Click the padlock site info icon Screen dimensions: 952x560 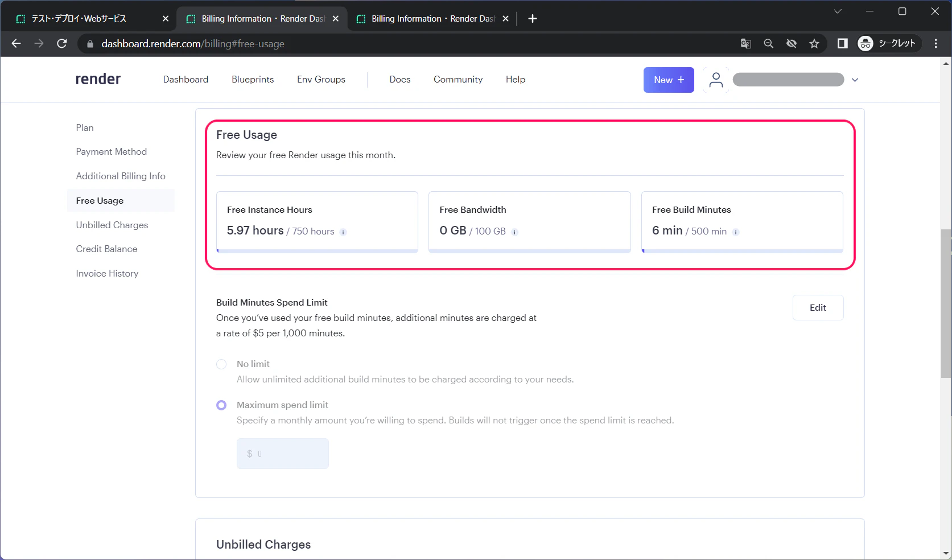[x=90, y=44]
